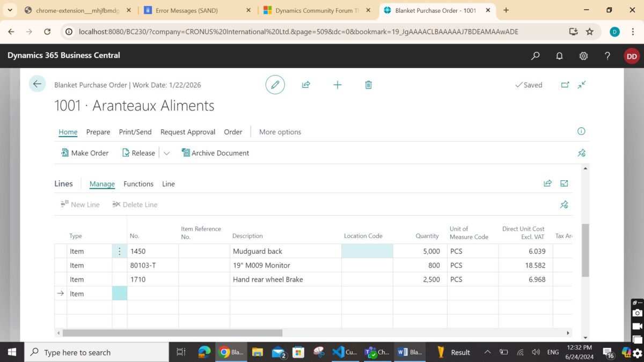Select the Home menu tab
This screenshot has height=362, width=644.
(68, 132)
